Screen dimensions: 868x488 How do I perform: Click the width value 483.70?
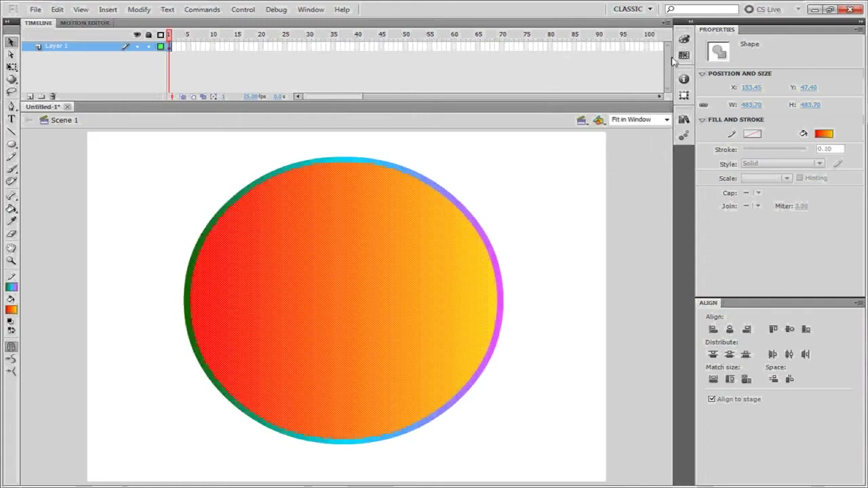coord(751,105)
